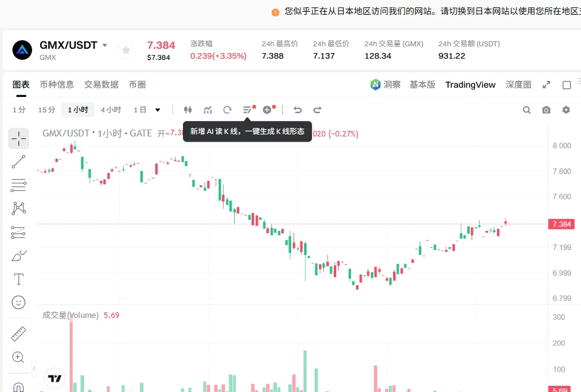Click the plus add-alert icon
Viewport: 581px width, 392px height.
pos(267,109)
